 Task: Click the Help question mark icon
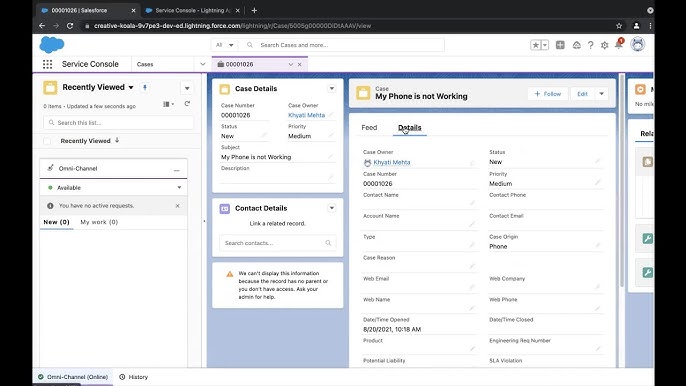coord(591,45)
